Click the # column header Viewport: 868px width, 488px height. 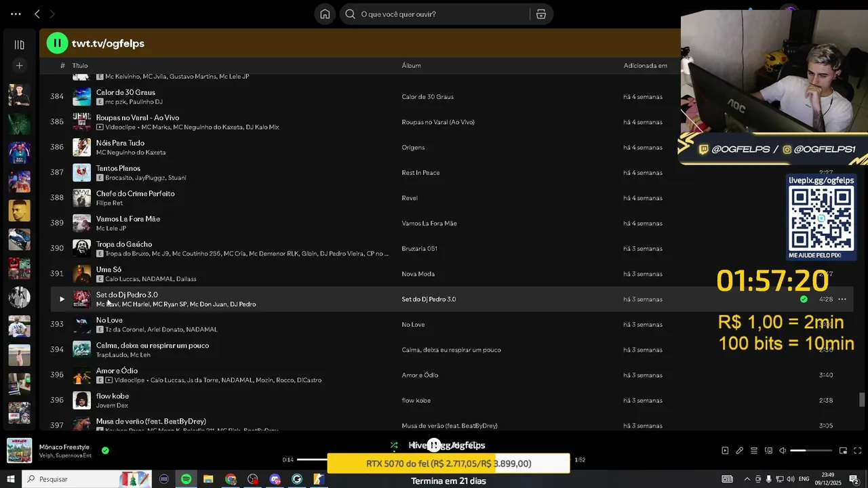click(62, 66)
